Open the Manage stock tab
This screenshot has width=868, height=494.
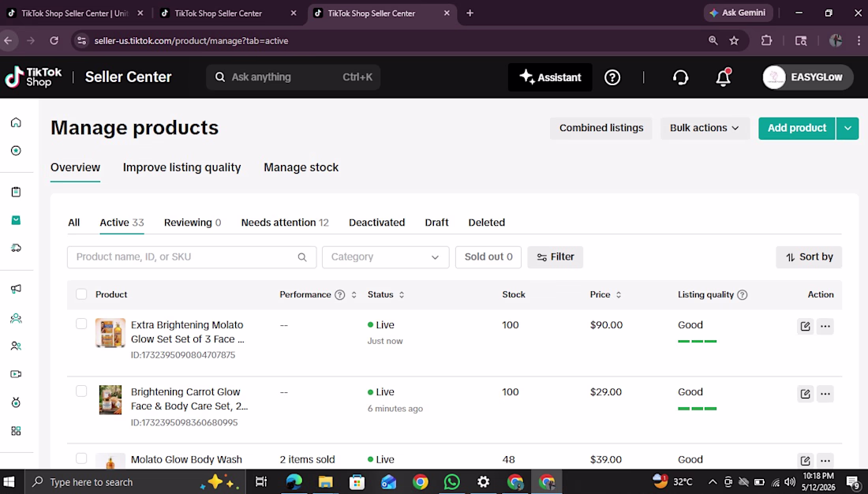click(301, 167)
